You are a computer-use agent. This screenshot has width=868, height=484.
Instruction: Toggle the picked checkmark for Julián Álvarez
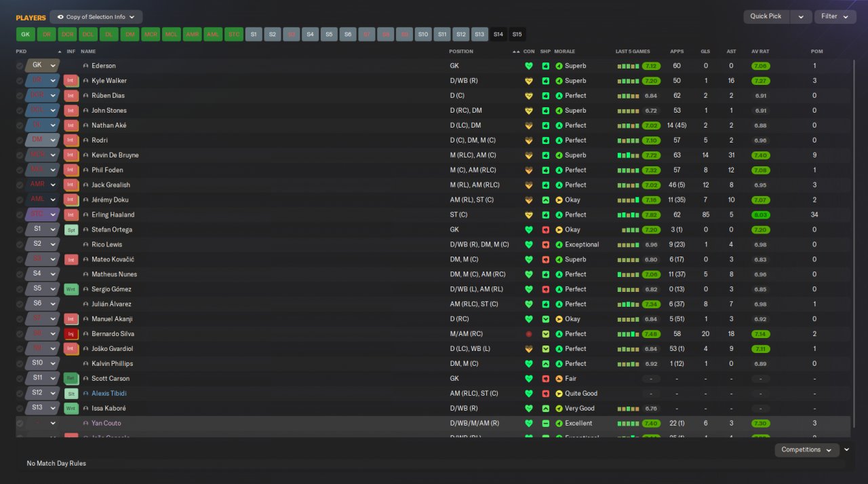coord(20,304)
